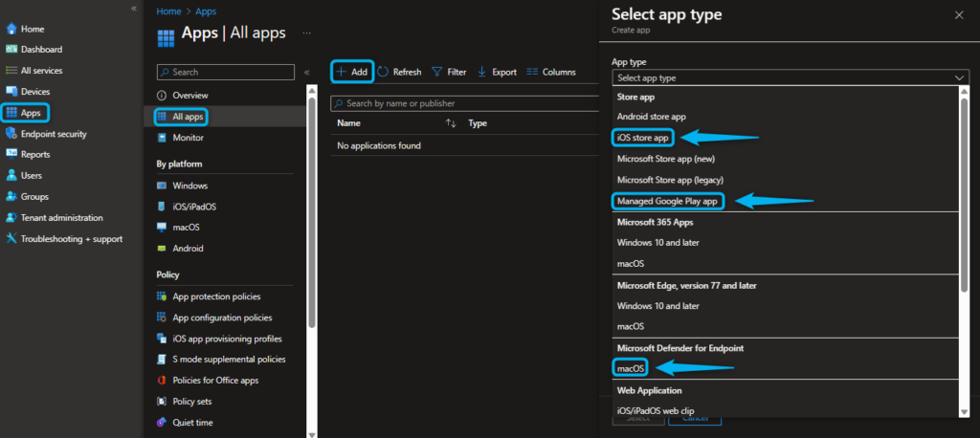Focus the Apps menu Search field
980x438 pixels.
(x=226, y=72)
